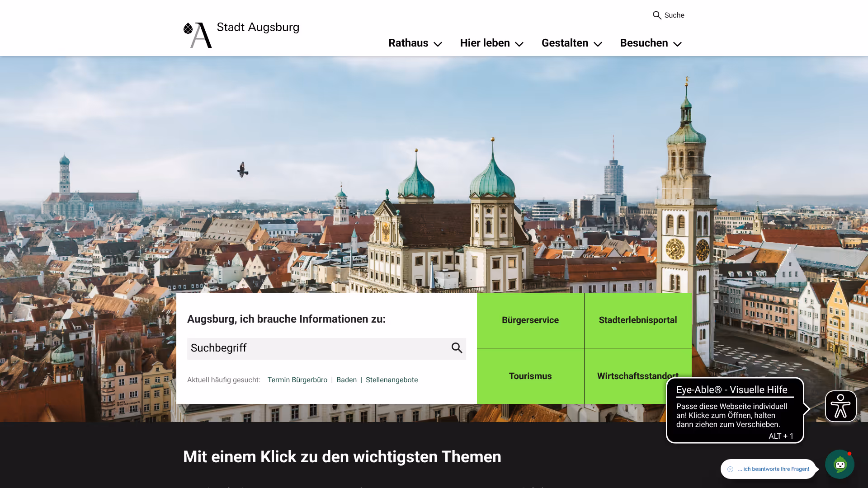Open the Besuchen dropdown chevron
The height and width of the screenshot is (488, 868).
pyautogui.click(x=677, y=44)
